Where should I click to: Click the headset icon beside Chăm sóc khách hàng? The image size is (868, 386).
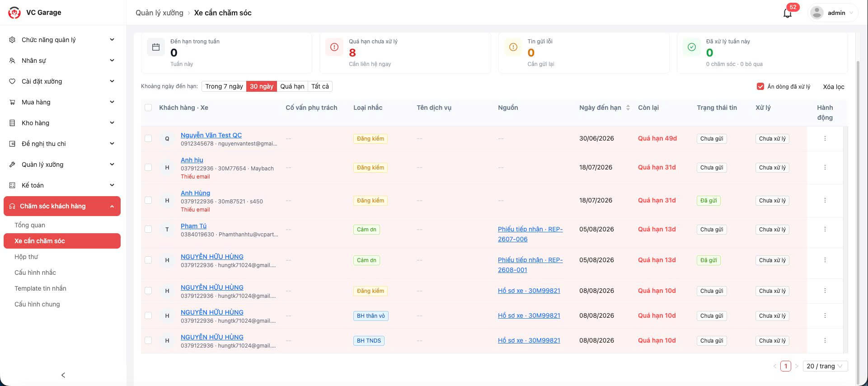pyautogui.click(x=12, y=206)
